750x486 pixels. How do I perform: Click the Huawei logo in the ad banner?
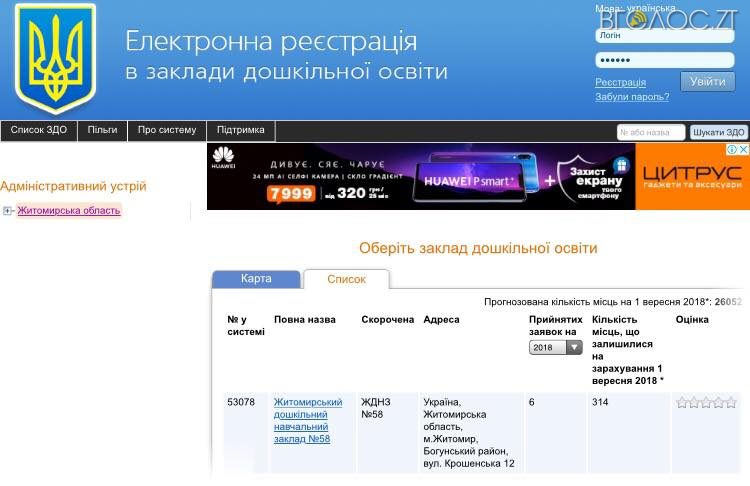[222, 157]
